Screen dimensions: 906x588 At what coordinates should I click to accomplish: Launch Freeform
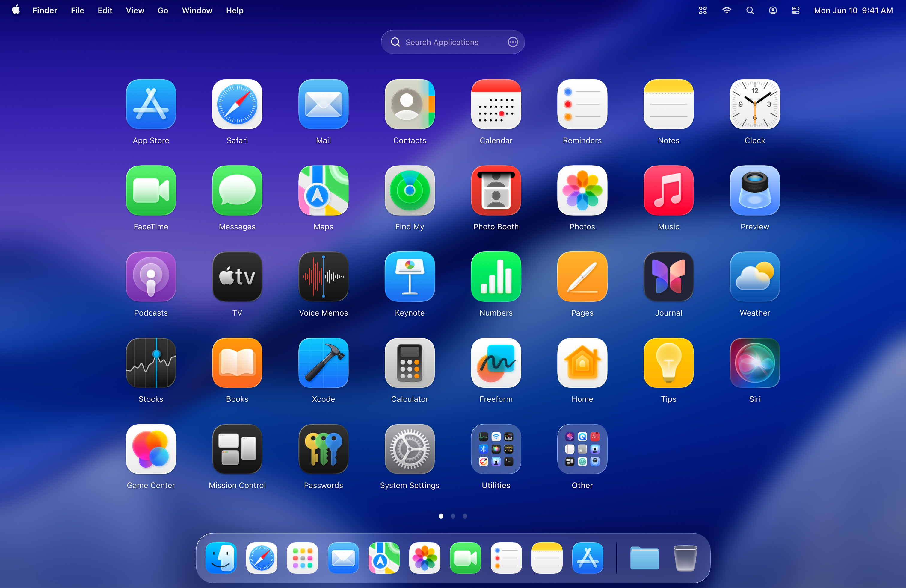pyautogui.click(x=496, y=363)
